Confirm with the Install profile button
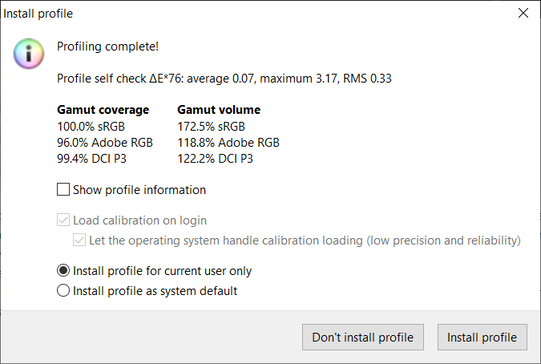 coord(482,337)
